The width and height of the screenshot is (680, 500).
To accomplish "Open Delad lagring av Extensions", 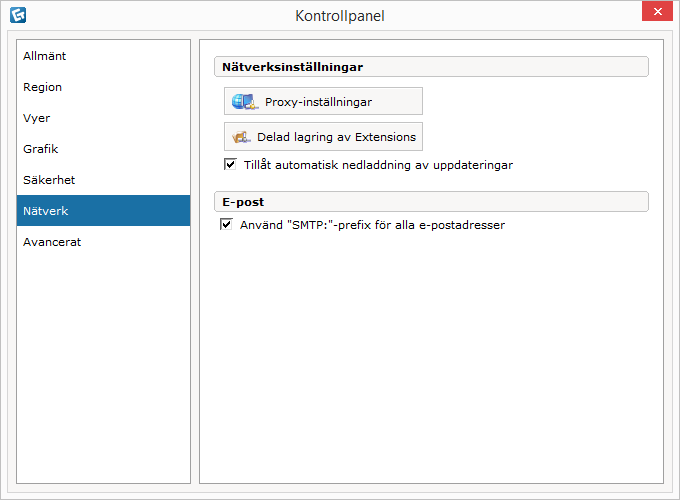I will click(323, 137).
